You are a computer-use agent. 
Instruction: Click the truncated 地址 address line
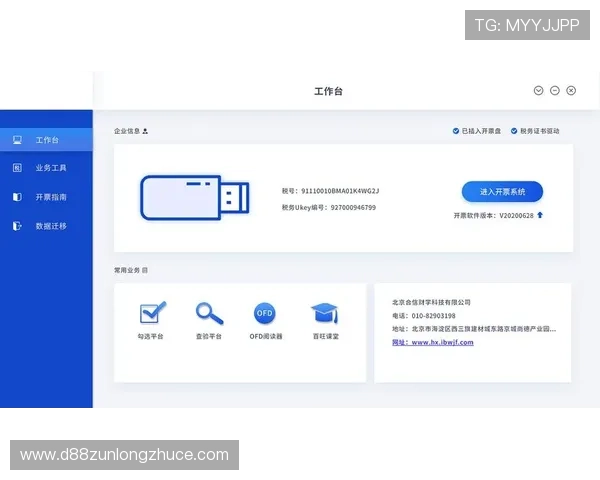click(474, 329)
